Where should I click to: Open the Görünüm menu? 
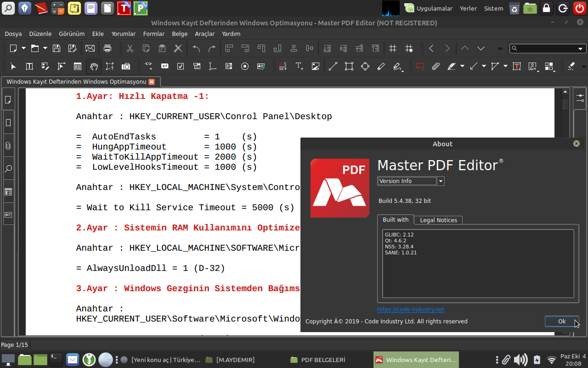tap(72, 34)
